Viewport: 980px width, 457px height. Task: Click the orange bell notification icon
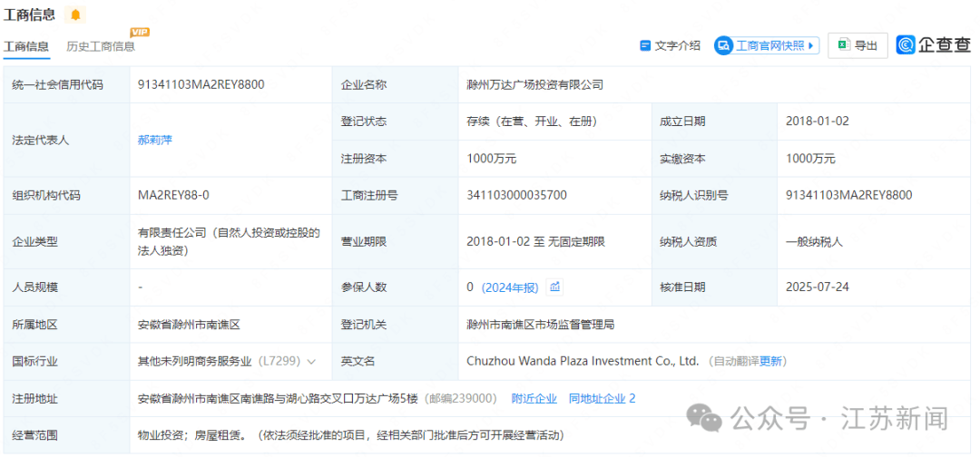[75, 15]
